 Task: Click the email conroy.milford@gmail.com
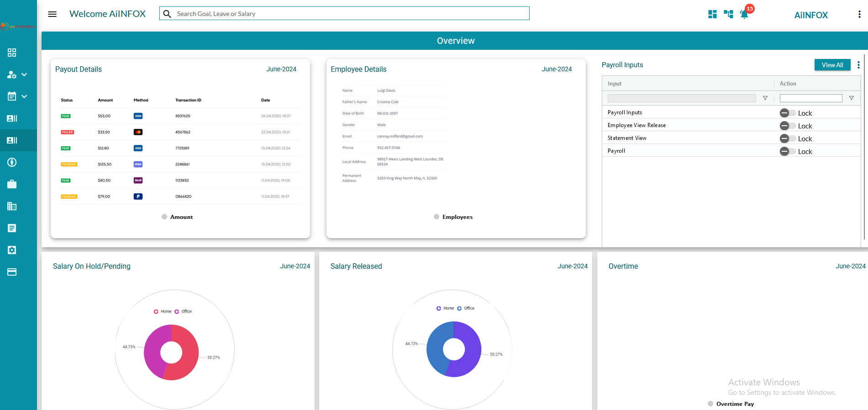click(400, 136)
